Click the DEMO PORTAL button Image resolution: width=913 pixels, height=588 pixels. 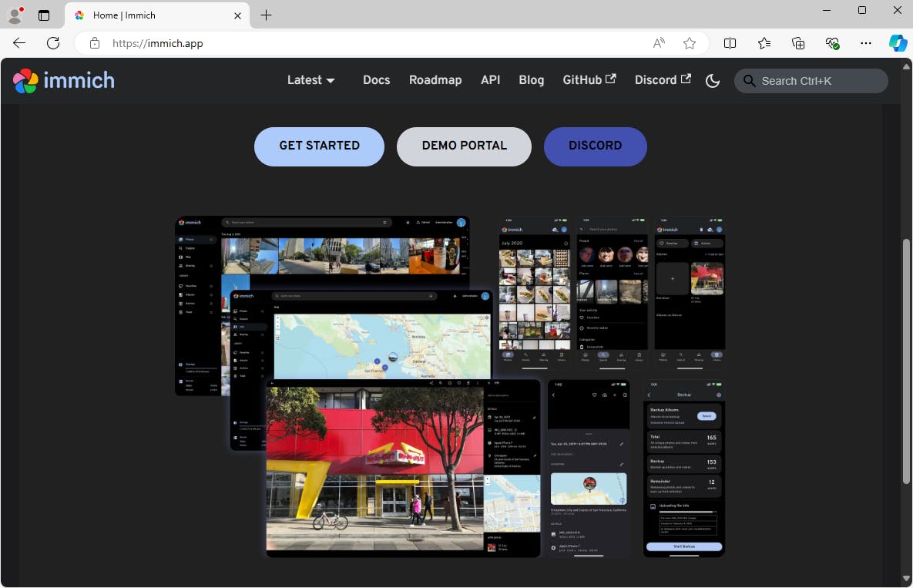464,146
